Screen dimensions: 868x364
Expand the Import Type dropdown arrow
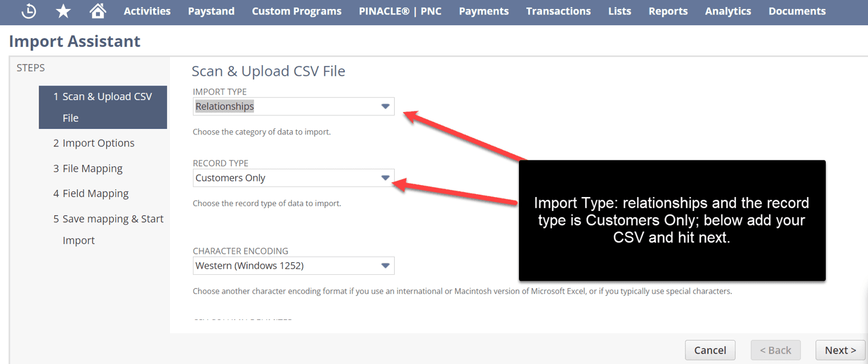tap(386, 107)
